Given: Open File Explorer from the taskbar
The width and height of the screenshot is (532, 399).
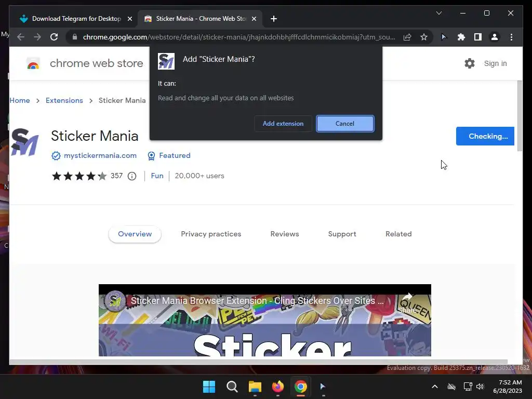Looking at the screenshot, I should (255, 387).
